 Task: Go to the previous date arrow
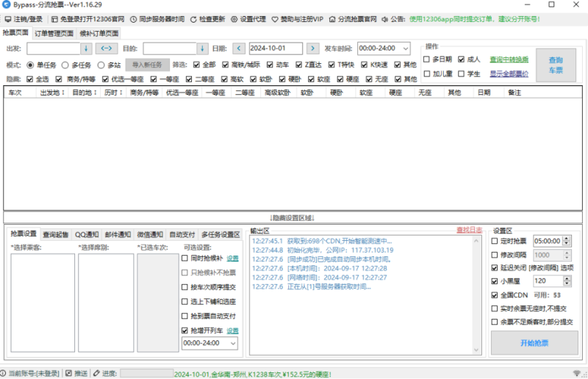[239, 48]
